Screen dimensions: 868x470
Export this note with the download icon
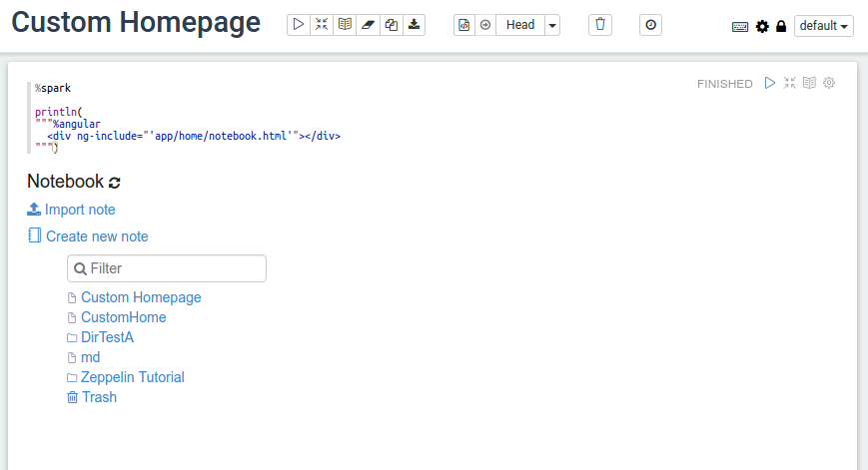(x=415, y=25)
